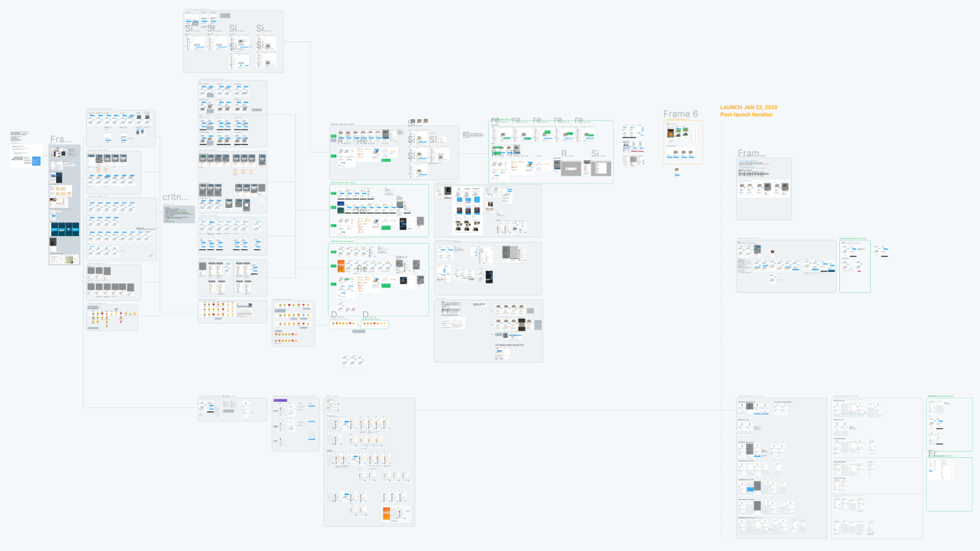Click the "LAUNCH JAN 22, 2020" heading

point(748,108)
